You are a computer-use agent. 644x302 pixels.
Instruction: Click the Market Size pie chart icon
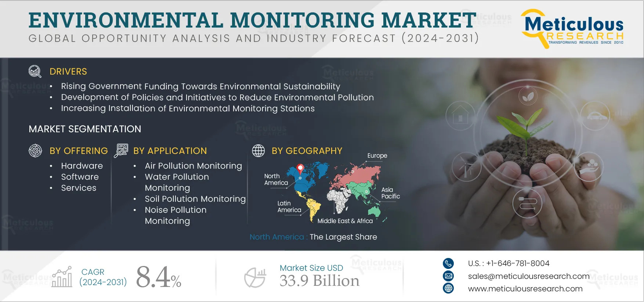(255, 277)
